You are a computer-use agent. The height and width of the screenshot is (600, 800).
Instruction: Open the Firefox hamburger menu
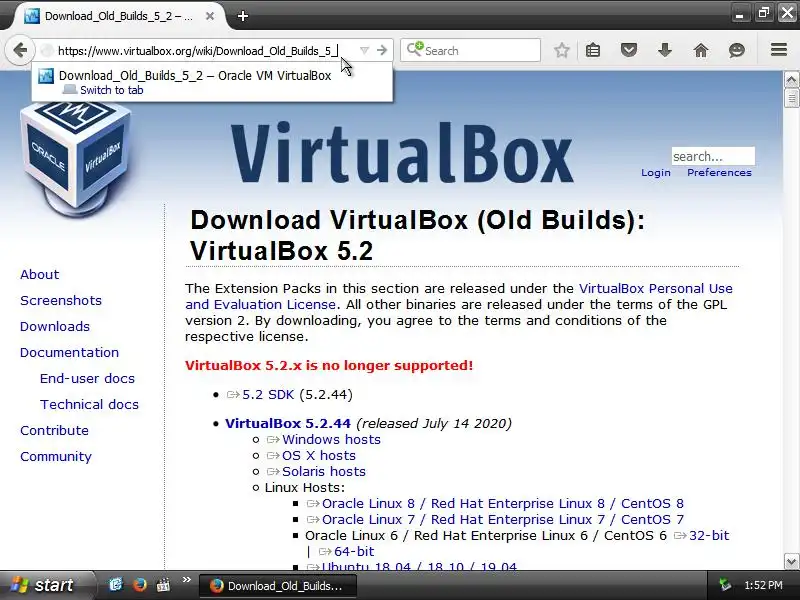pos(779,50)
